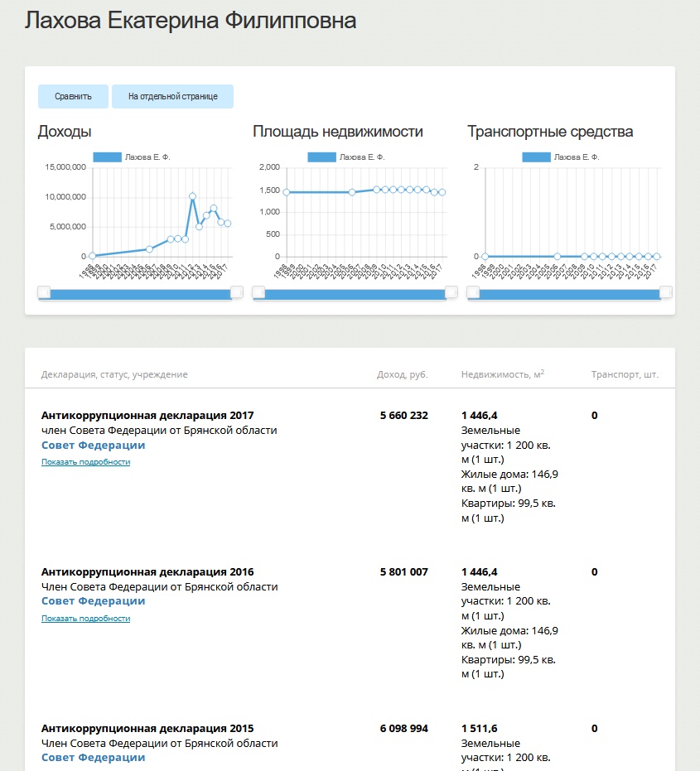Open Совет Федерации link under 2015 declaration
Screen dimensions: 700x771
click(x=93, y=757)
